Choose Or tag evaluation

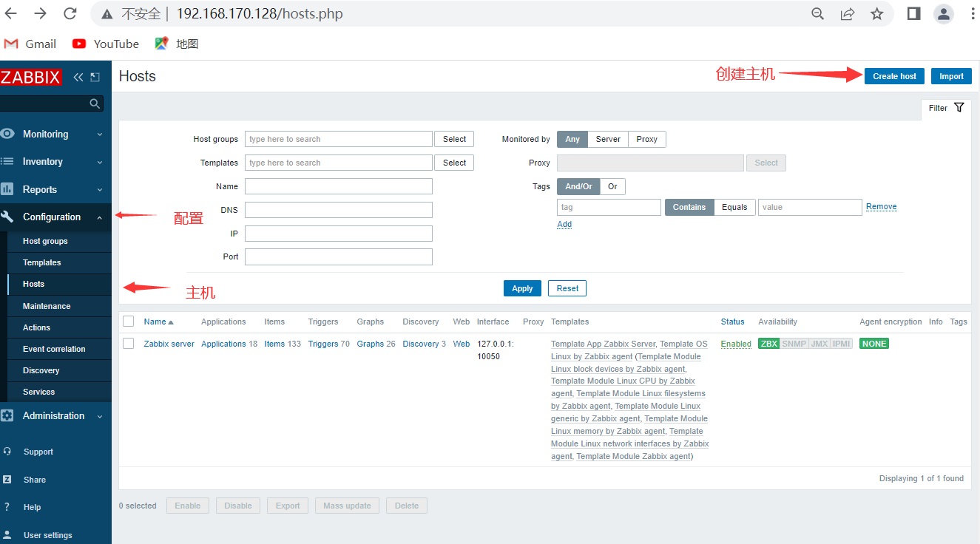(612, 186)
